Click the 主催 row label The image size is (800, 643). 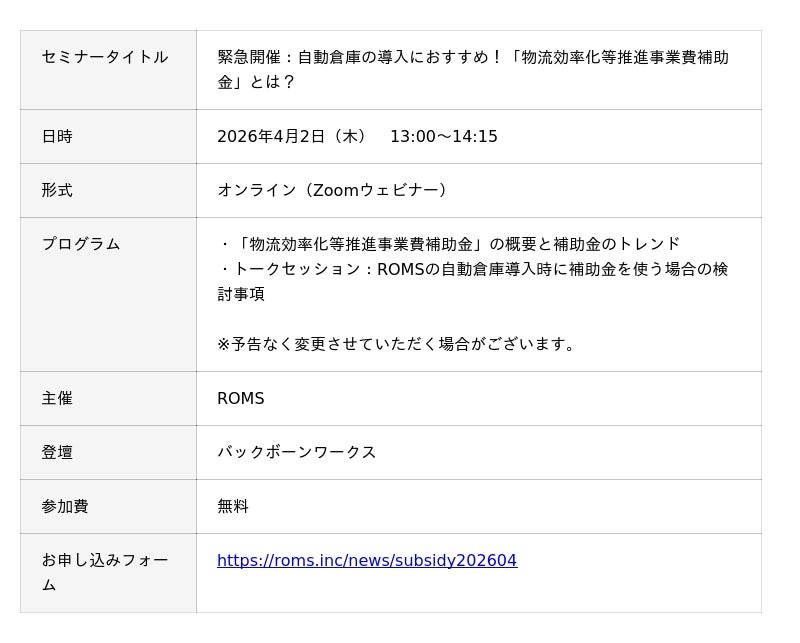(x=57, y=398)
